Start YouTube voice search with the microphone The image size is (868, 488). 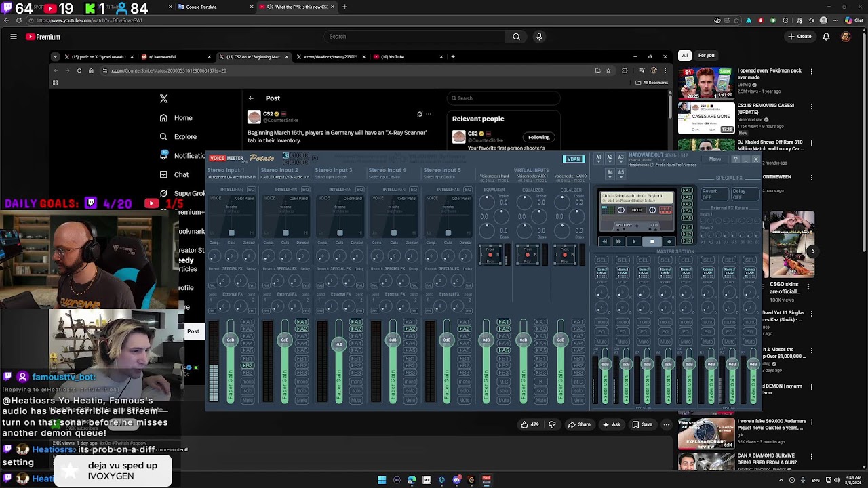click(x=539, y=37)
